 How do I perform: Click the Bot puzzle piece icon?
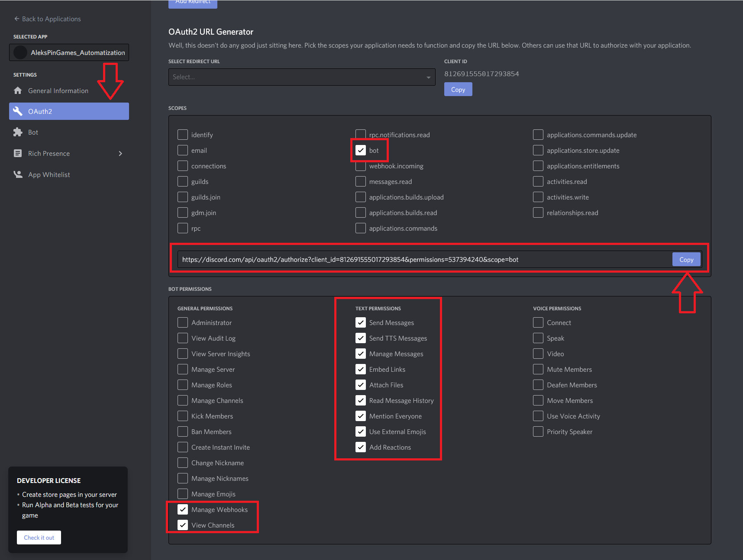pyautogui.click(x=18, y=132)
